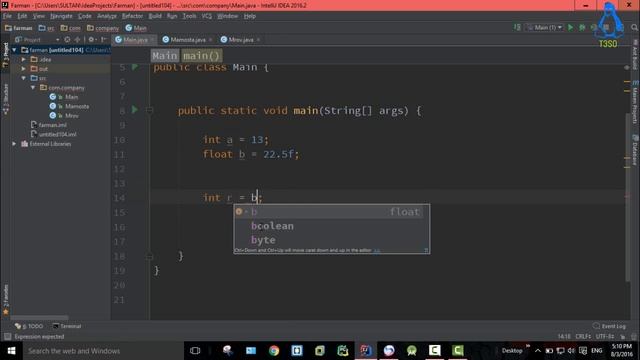The height and width of the screenshot is (360, 640).
Task: Start debugging with the bug icon
Action: pos(582,27)
